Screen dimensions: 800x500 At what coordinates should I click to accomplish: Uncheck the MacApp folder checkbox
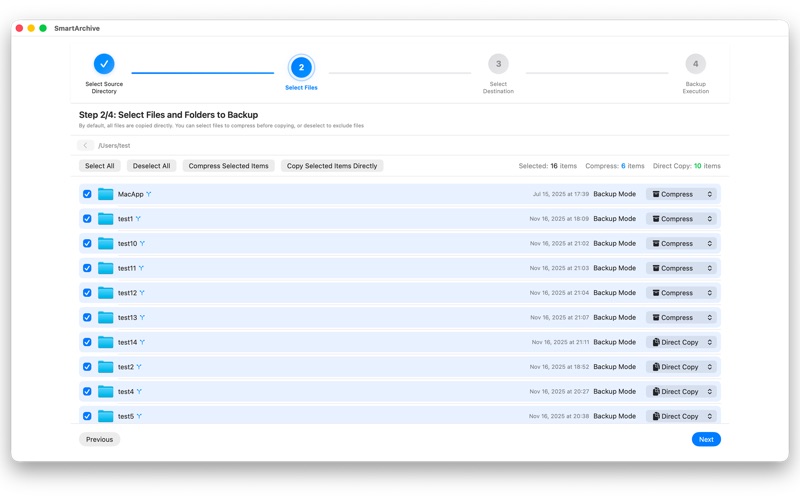(87, 194)
